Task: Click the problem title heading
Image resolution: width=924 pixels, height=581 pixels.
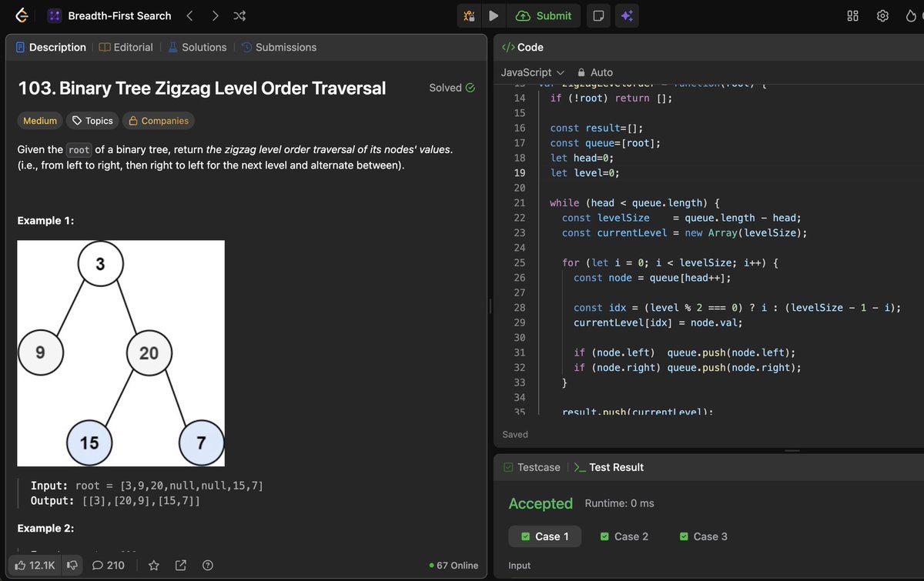Action: (202, 88)
